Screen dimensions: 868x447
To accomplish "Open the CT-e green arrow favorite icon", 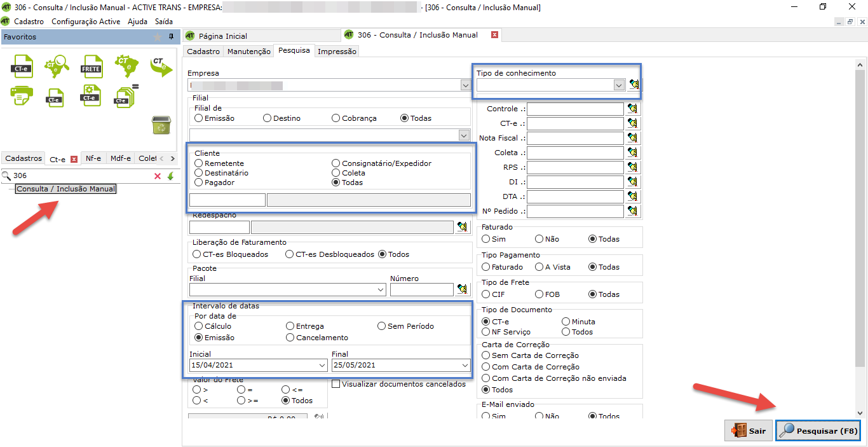I will [x=161, y=67].
